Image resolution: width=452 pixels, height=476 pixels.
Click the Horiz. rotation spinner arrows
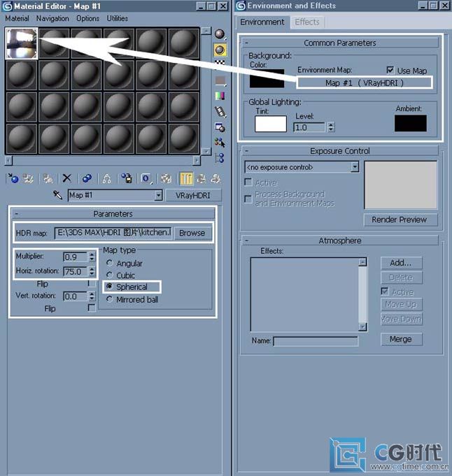click(x=92, y=271)
